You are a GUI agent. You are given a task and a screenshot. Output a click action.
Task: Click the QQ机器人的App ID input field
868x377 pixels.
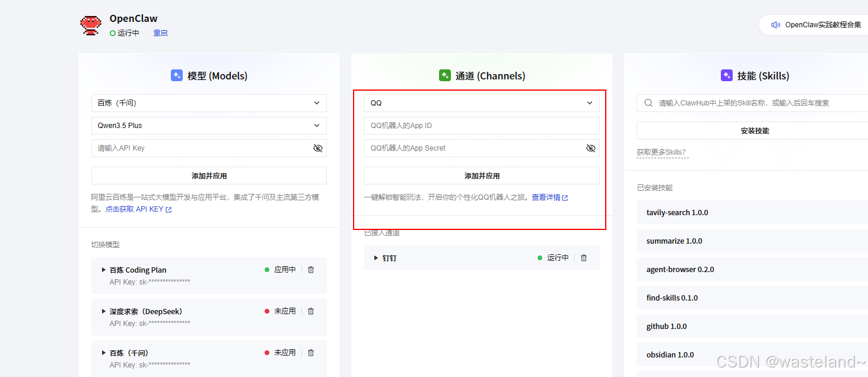click(482, 125)
